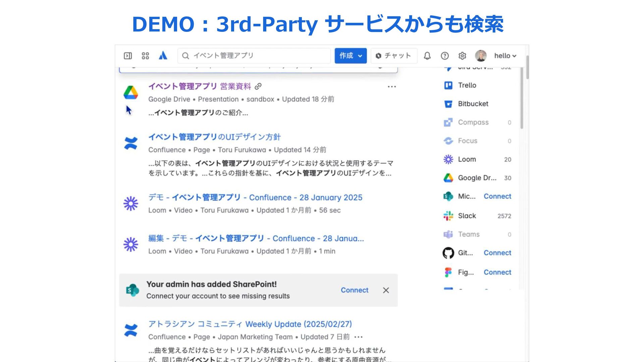Screen dimensions: 644x362
Task: Filter results by Slack
Action: coord(467,216)
